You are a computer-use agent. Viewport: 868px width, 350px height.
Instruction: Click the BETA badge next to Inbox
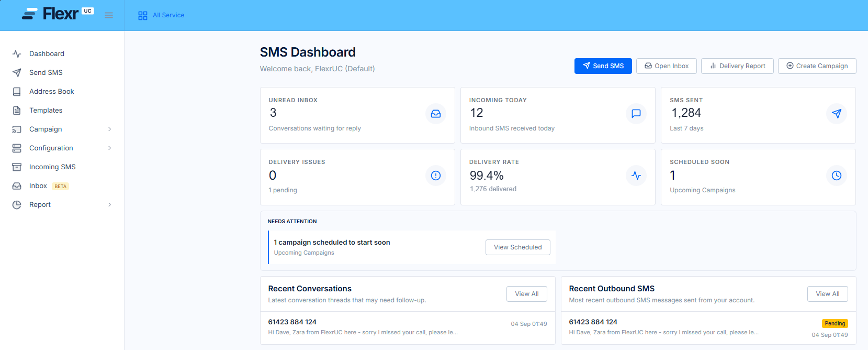pos(61,187)
